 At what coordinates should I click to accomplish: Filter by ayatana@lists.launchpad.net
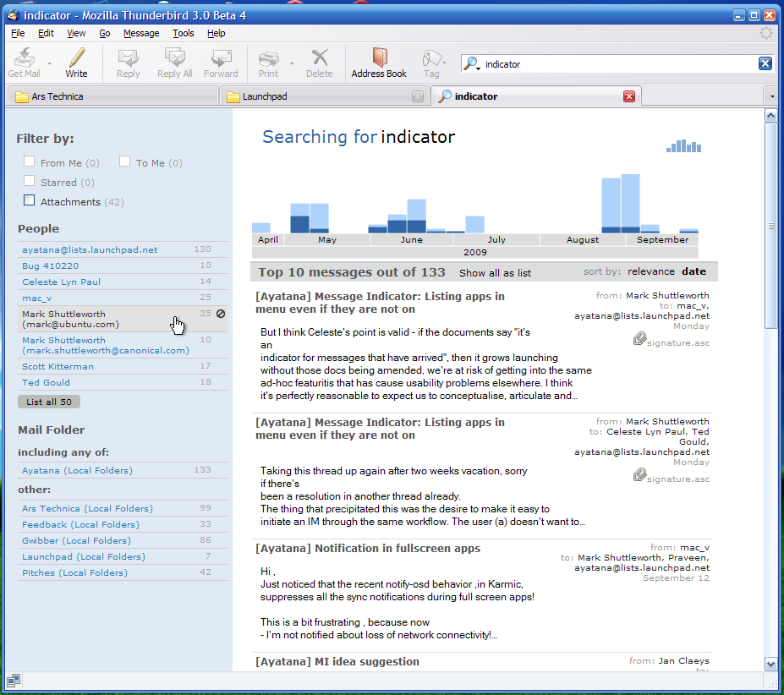pyautogui.click(x=122, y=249)
